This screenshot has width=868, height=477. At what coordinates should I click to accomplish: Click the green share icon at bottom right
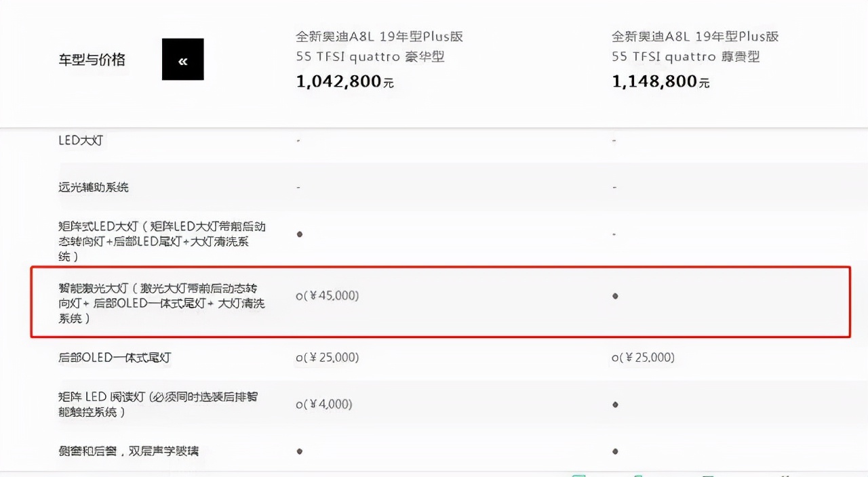(x=577, y=474)
